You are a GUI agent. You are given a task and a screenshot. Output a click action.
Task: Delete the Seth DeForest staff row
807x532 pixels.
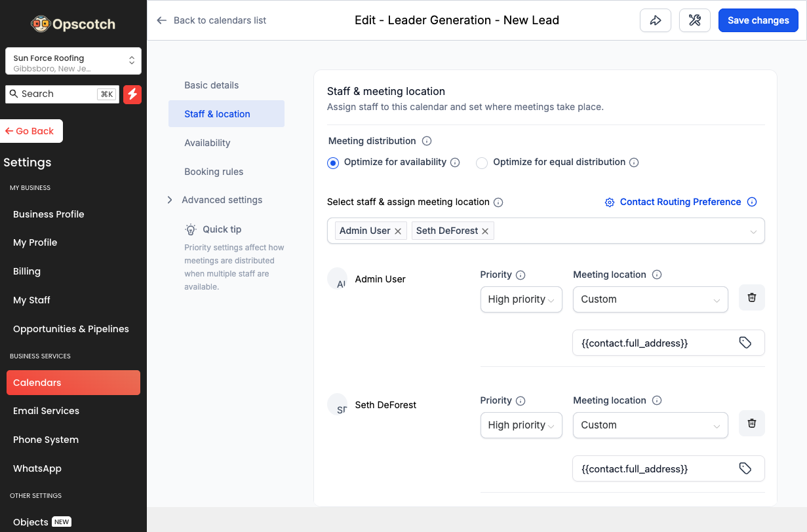[752, 424]
